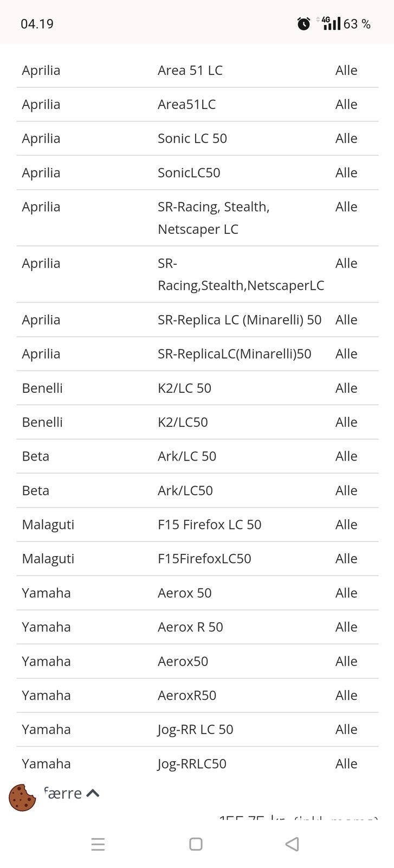Viewport: 394px width, 868px height.
Task: Open the cookie settings icon
Action: tap(22, 797)
